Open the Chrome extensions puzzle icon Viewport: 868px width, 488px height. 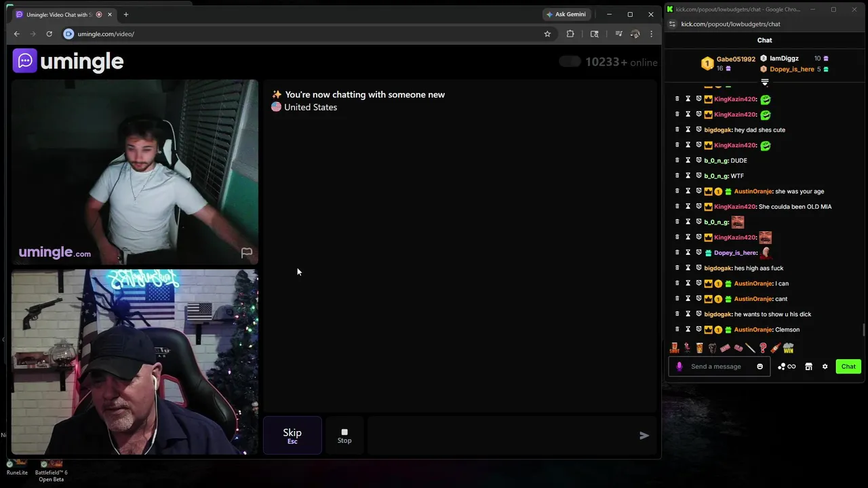coord(570,34)
